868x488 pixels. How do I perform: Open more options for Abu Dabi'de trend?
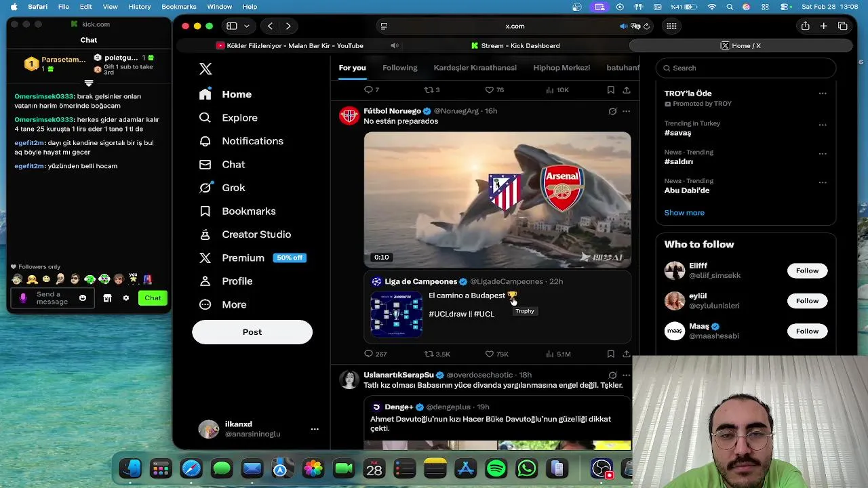(x=823, y=182)
